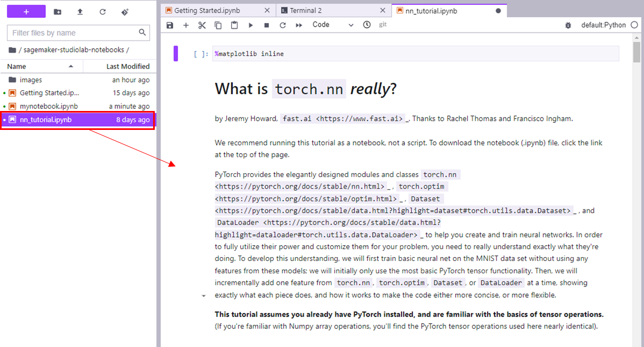Click the fast.ai URL text
This screenshot has width=644, height=347.
pyautogui.click(x=343, y=119)
